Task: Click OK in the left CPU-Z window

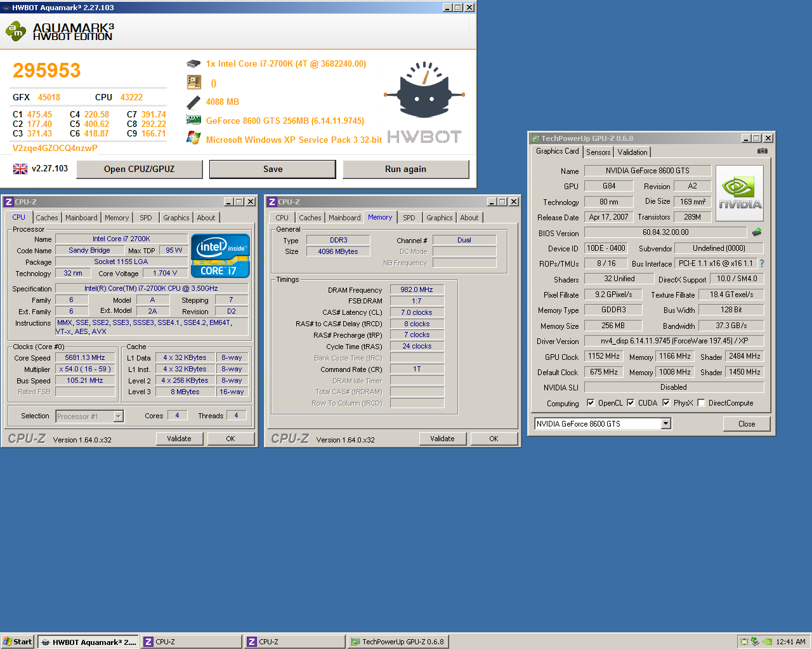Action: (231, 439)
